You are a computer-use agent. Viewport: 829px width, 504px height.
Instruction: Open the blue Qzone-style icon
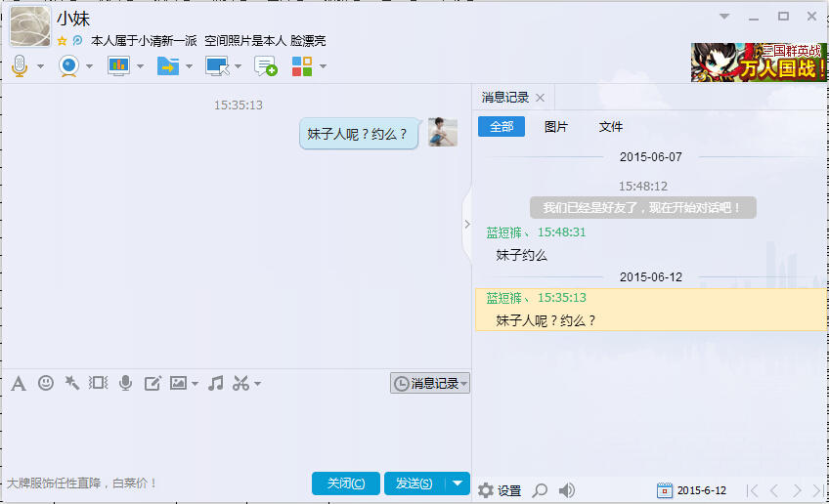tap(77, 40)
